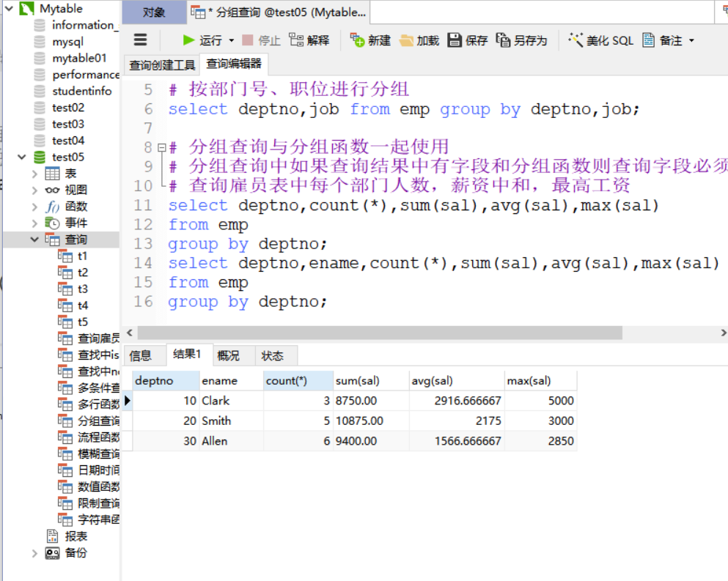Collapse the test05 database node

(x=22, y=157)
